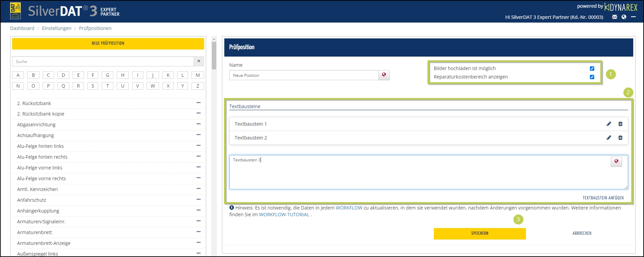Viewport: 644px width, 257px height.
Task: Click the mail envelope icon in header
Action: [614, 17]
